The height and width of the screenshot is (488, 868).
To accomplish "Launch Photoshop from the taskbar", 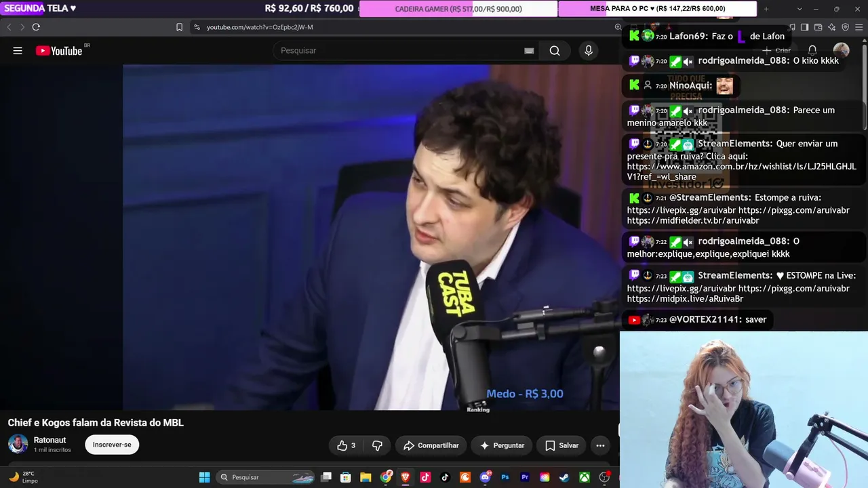I will 505,477.
